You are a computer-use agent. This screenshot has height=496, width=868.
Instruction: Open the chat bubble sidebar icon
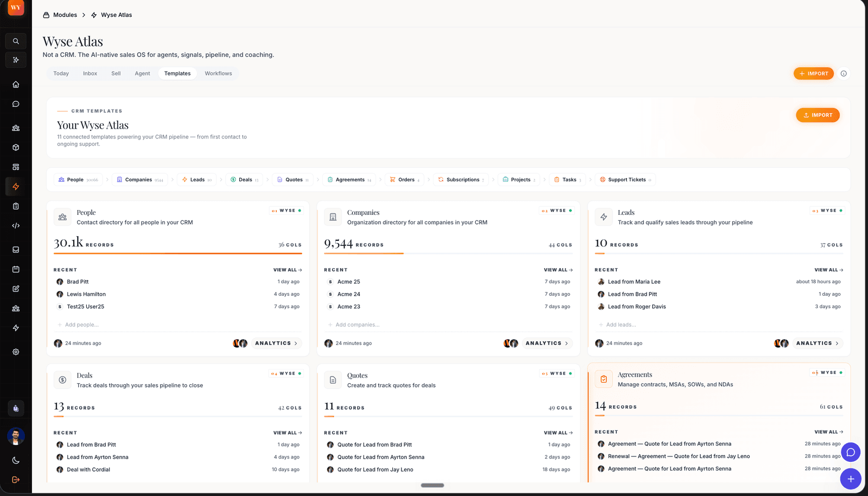click(16, 104)
